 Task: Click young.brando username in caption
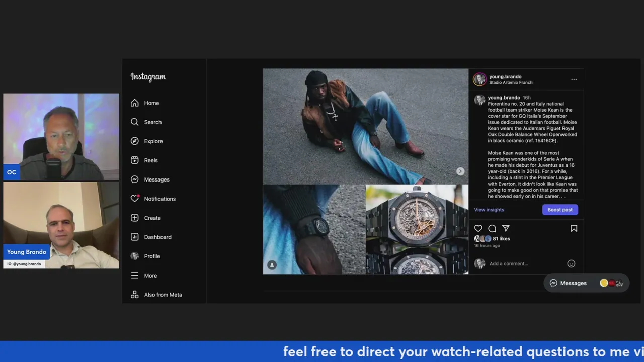[x=504, y=98]
